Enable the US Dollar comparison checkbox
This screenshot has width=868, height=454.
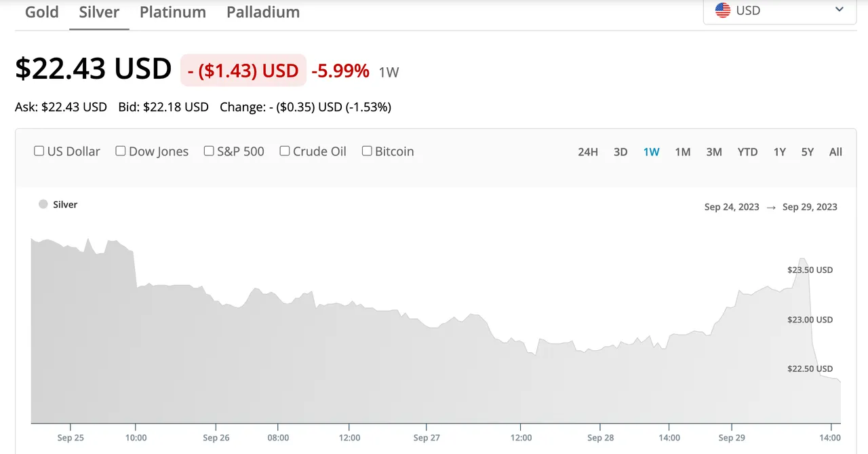pyautogui.click(x=39, y=151)
